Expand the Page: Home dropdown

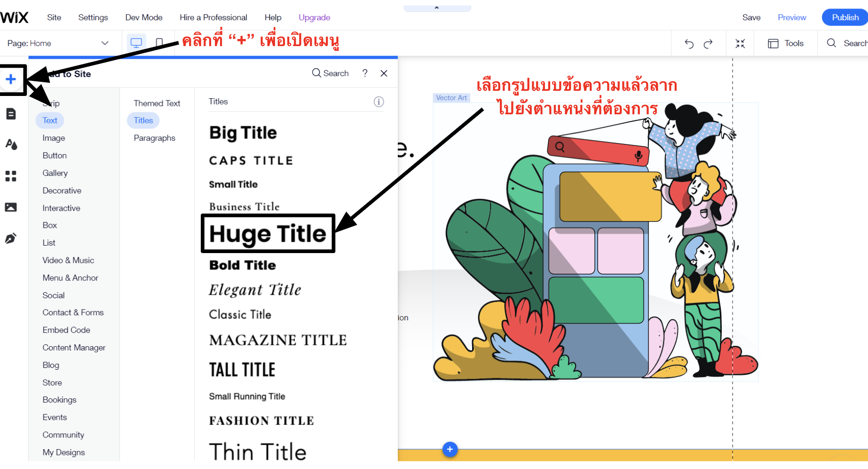(58, 43)
